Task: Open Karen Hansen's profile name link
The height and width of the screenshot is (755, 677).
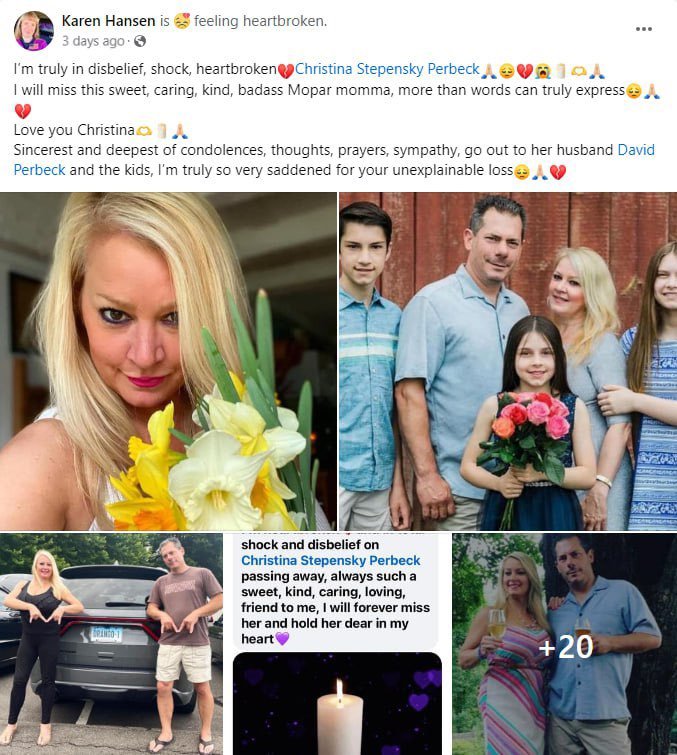Action: [x=108, y=21]
